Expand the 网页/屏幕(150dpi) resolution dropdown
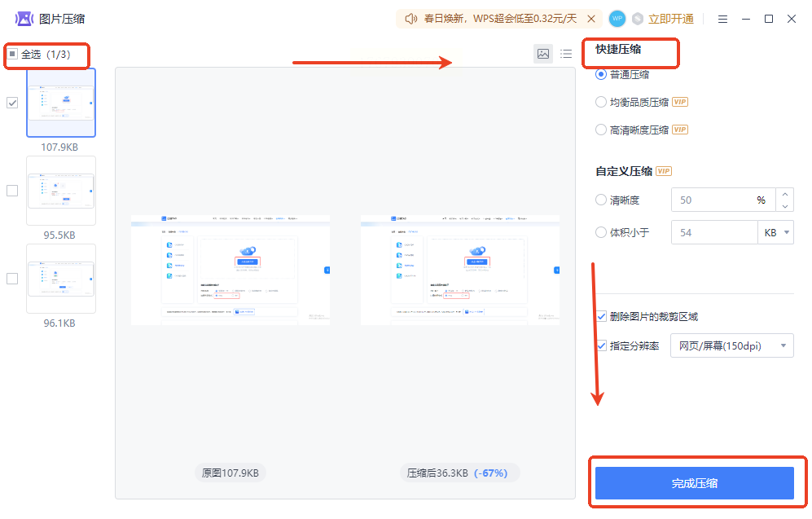Screen dimensions: 812x519 pos(732,345)
